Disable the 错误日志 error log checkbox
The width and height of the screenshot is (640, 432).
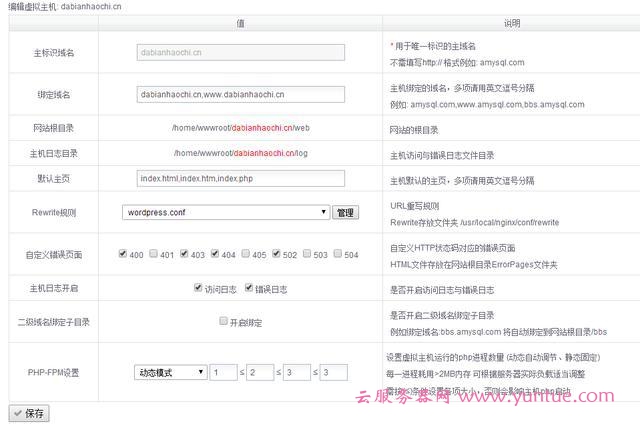coord(250,288)
